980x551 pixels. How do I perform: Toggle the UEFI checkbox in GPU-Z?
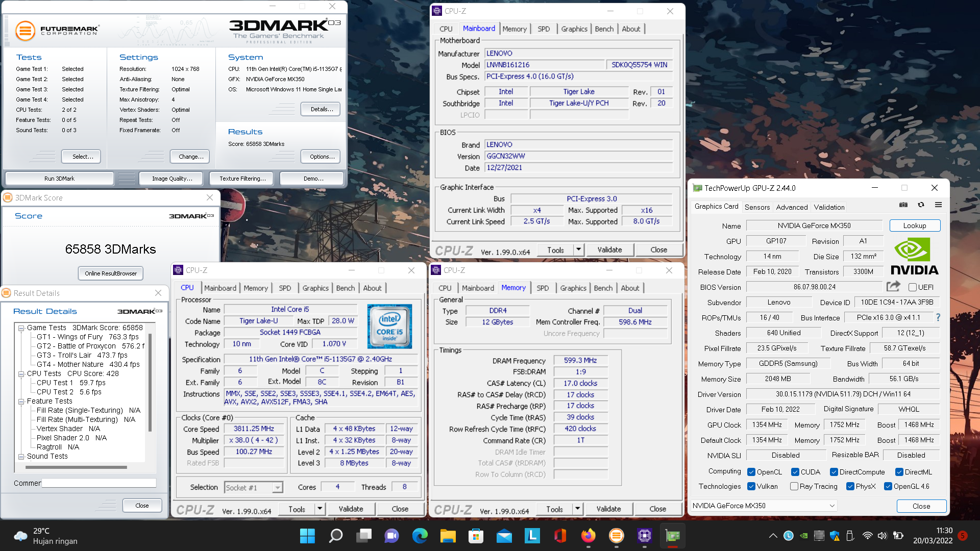pos(912,287)
